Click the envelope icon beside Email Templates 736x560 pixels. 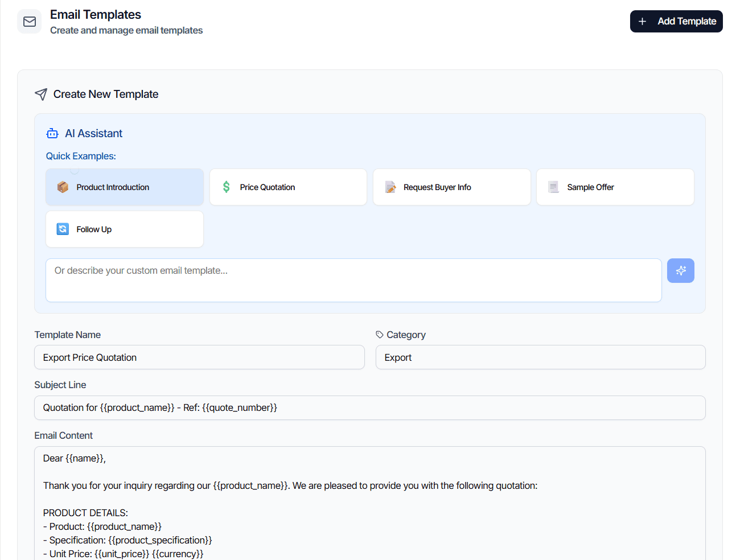pos(30,22)
